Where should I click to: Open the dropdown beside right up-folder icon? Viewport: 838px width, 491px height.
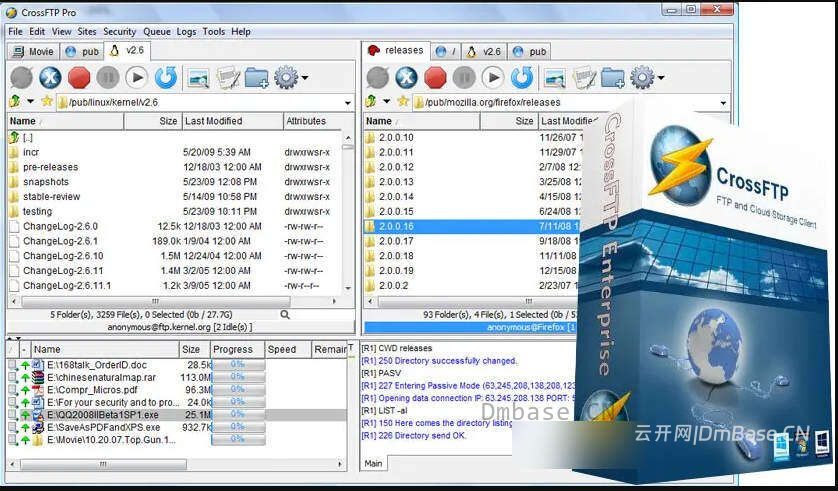pyautogui.click(x=386, y=101)
